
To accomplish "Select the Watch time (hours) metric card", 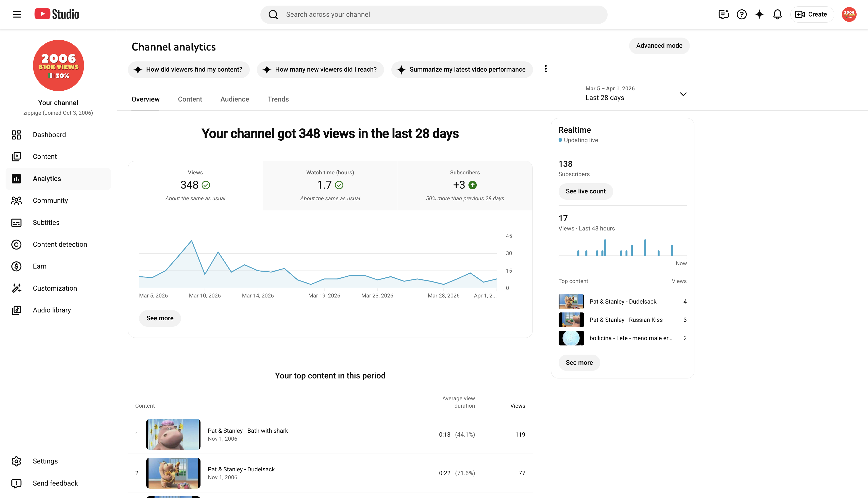I will (330, 186).
